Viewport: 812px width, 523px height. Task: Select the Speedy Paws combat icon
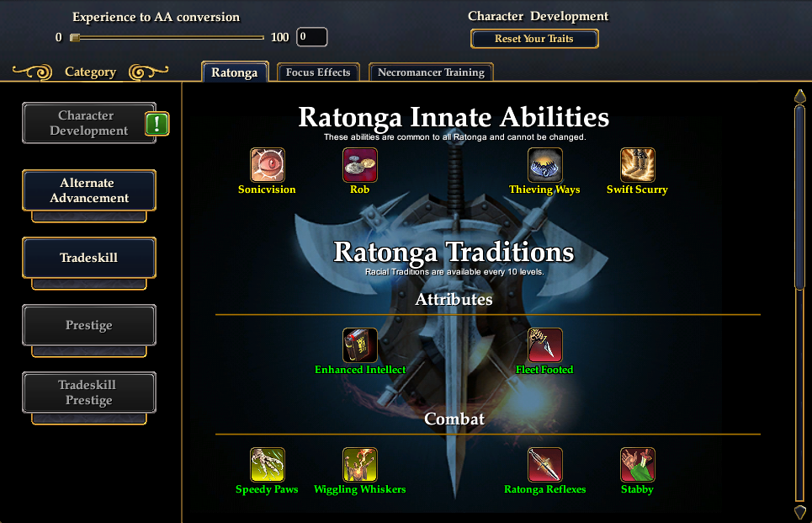coord(268,465)
